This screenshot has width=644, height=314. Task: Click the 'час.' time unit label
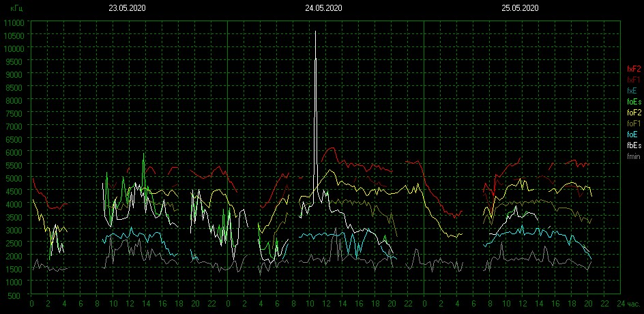[x=634, y=303]
